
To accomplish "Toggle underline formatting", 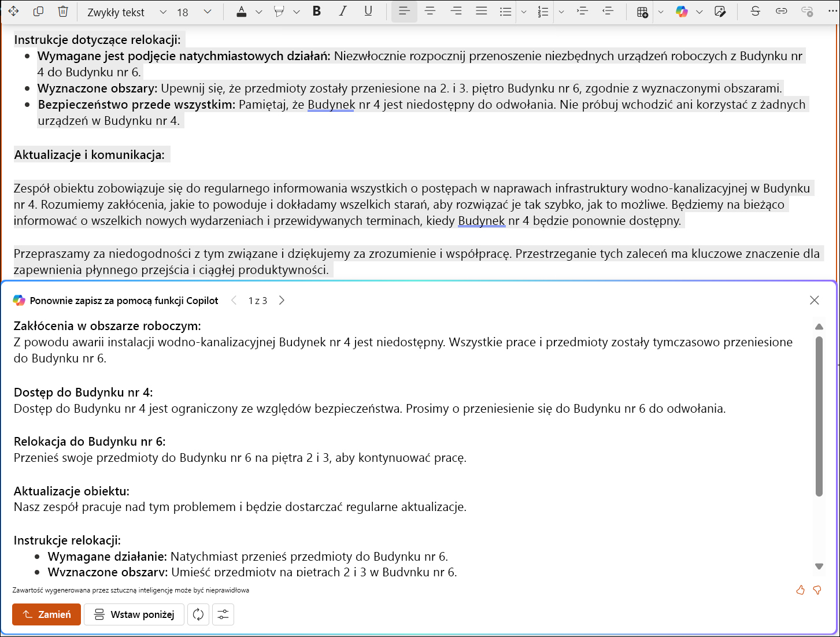I will pos(368,11).
